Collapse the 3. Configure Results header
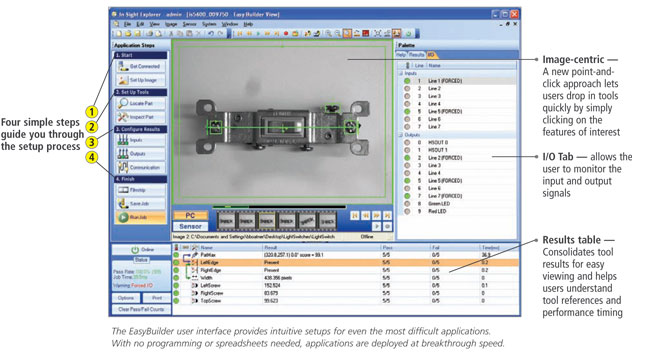664x364 pixels. pyautogui.click(x=140, y=129)
